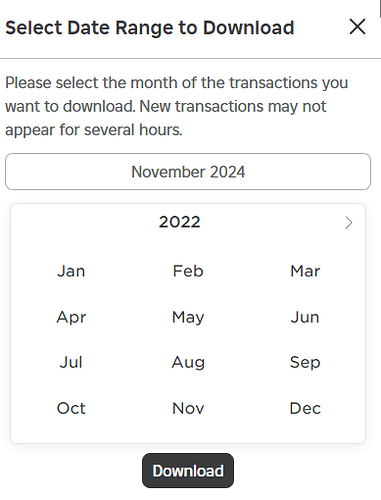Select Feb in the 2022 month grid
The width and height of the screenshot is (381, 500).
(188, 271)
